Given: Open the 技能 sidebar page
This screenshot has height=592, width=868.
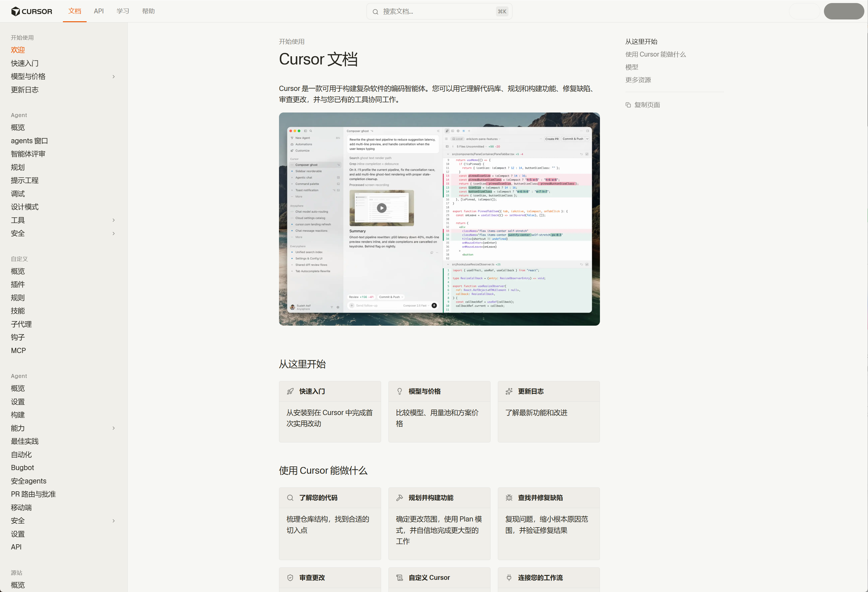Looking at the screenshot, I should click(18, 311).
